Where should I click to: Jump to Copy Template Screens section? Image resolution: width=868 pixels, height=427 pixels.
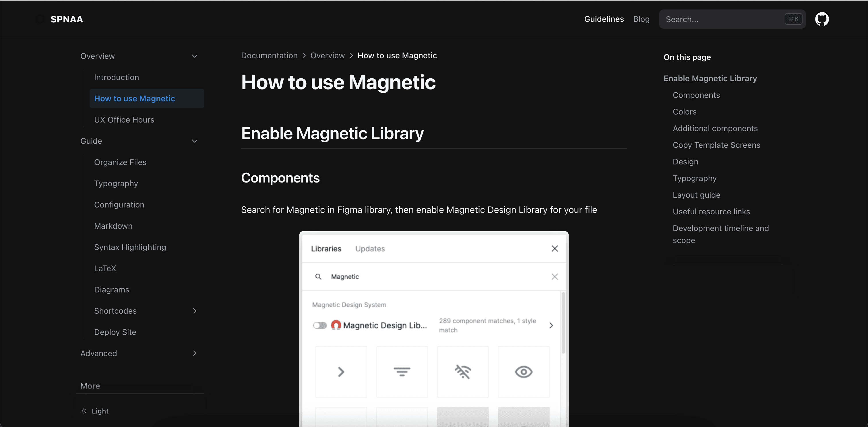716,145
